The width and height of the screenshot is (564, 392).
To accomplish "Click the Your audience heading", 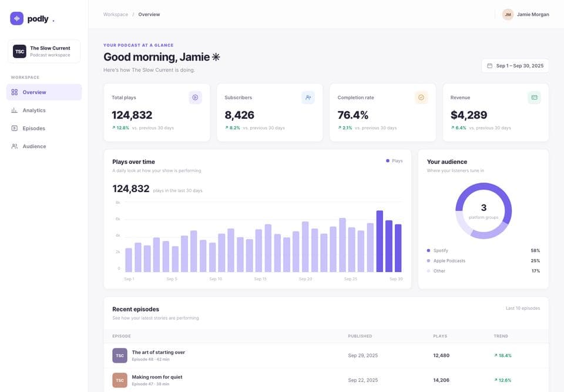I will click(446, 162).
